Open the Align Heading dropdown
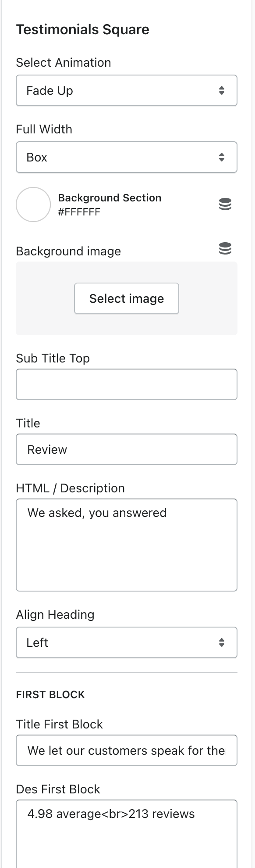This screenshot has width=255, height=868. point(127,642)
